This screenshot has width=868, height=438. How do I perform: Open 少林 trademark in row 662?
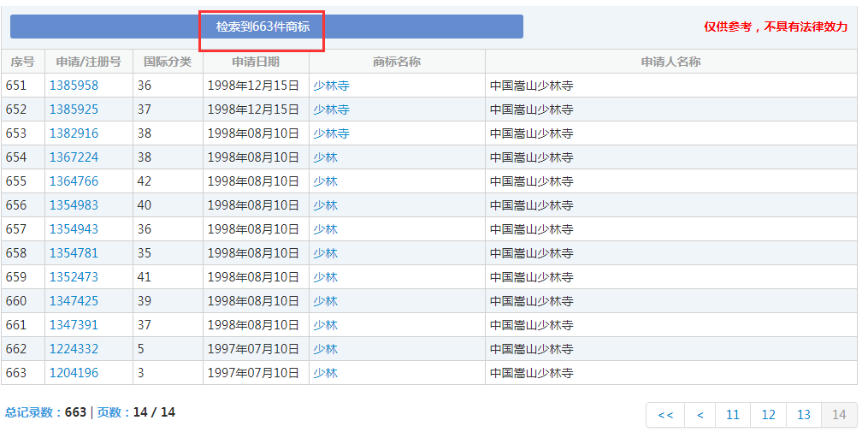(325, 349)
